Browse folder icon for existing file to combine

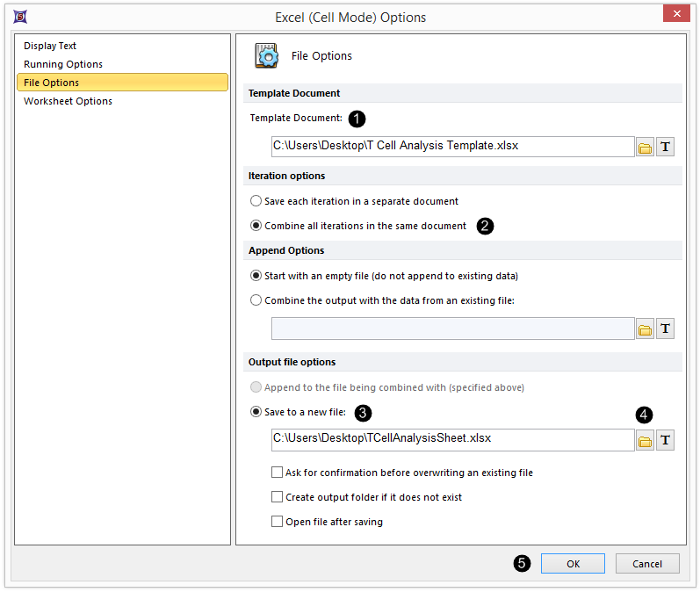[645, 328]
